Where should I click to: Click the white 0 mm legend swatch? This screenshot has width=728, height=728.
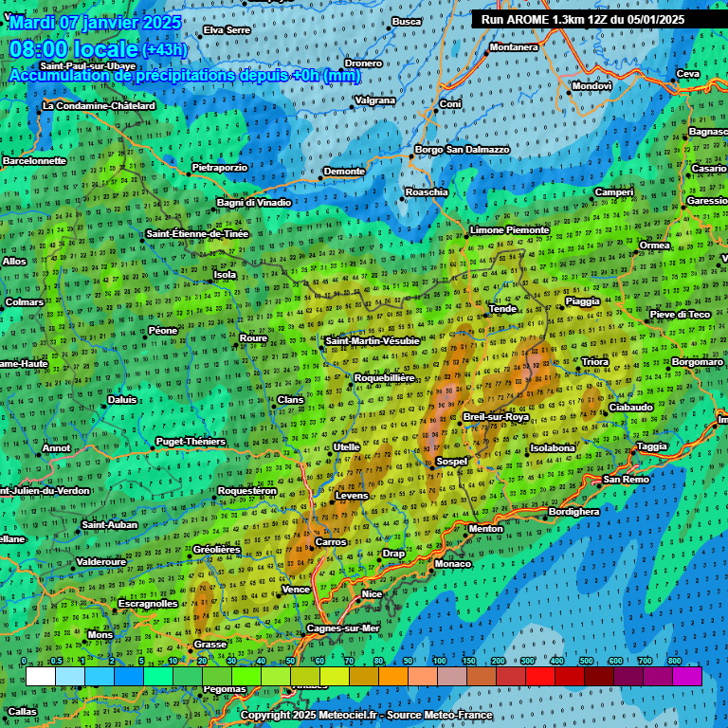pyautogui.click(x=41, y=676)
